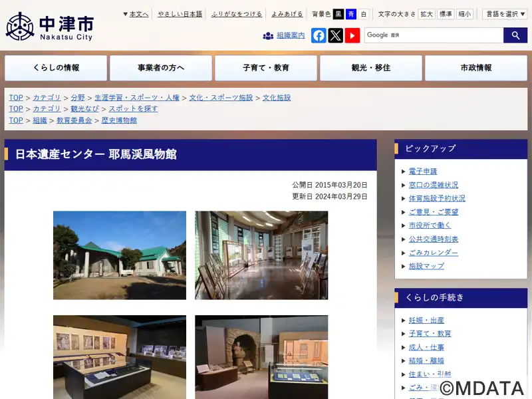Screen dimensions: 532x399
Task: Reset text size with 標準 button
Action: [446, 14]
